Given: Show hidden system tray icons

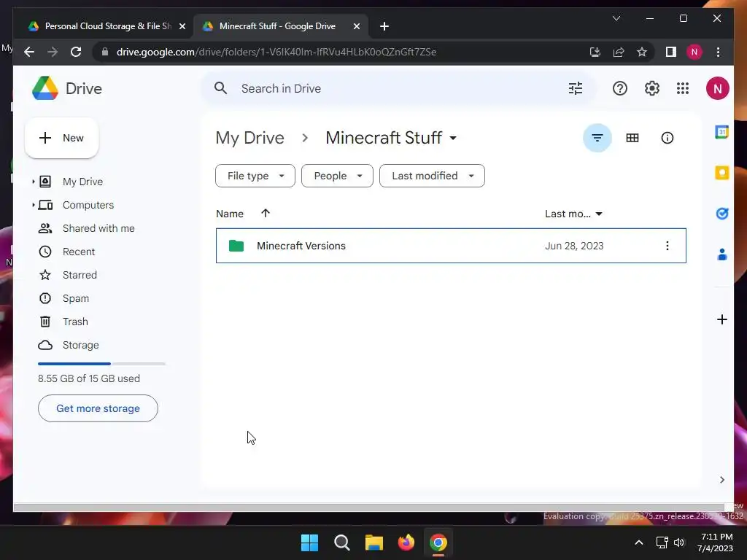Looking at the screenshot, I should [639, 542].
